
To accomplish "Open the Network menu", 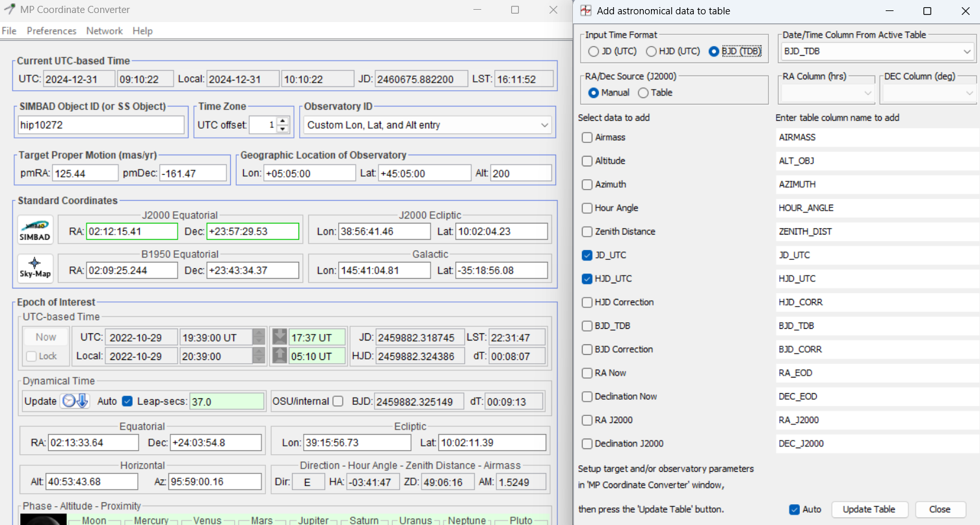I will (x=104, y=31).
